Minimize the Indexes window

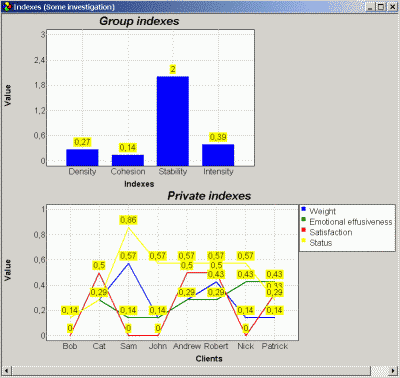(371, 7)
